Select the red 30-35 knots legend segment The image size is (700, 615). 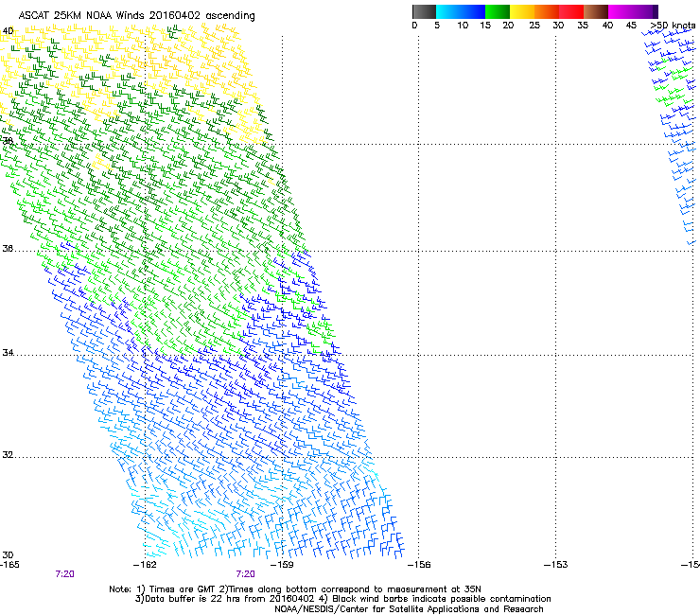571,11
